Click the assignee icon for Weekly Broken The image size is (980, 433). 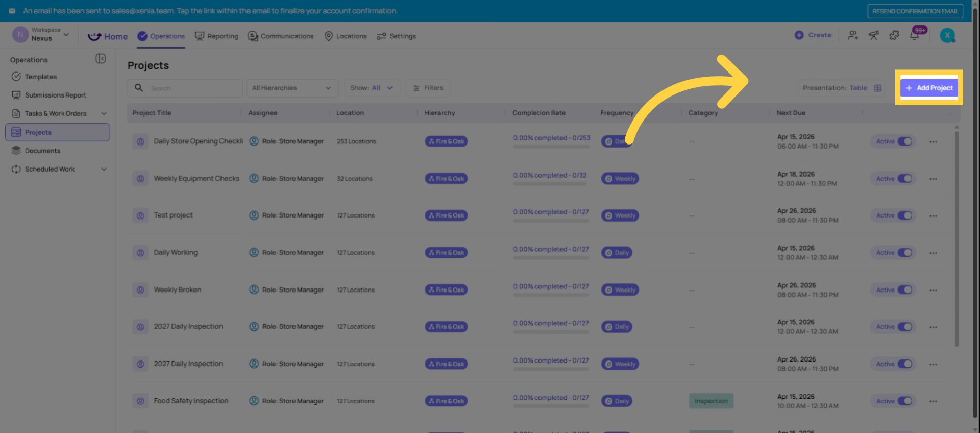254,290
